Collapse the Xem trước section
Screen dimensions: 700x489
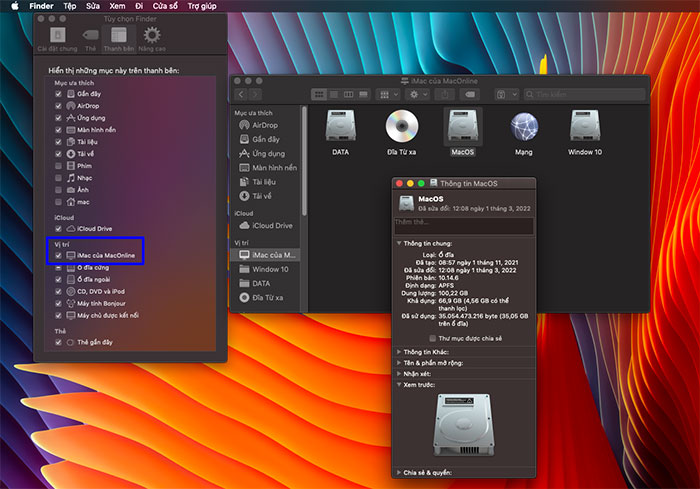(399, 385)
